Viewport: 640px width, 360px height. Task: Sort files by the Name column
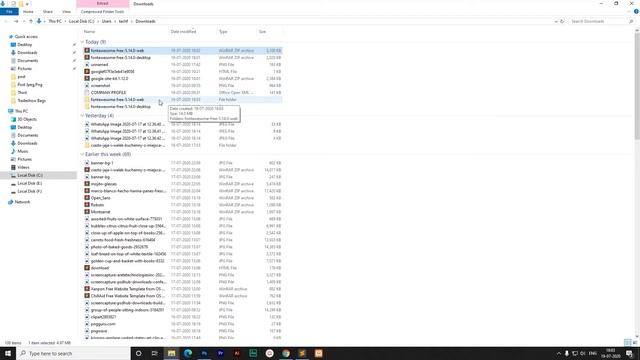point(89,31)
